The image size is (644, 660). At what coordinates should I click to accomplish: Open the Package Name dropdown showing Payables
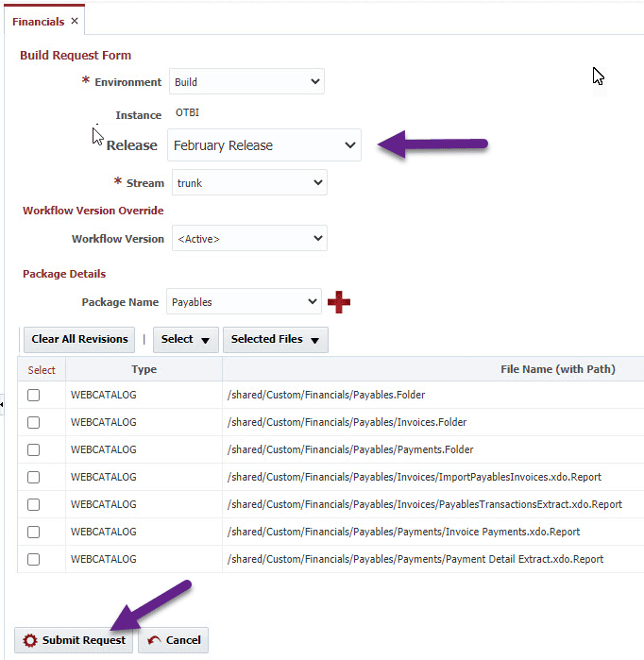(245, 302)
